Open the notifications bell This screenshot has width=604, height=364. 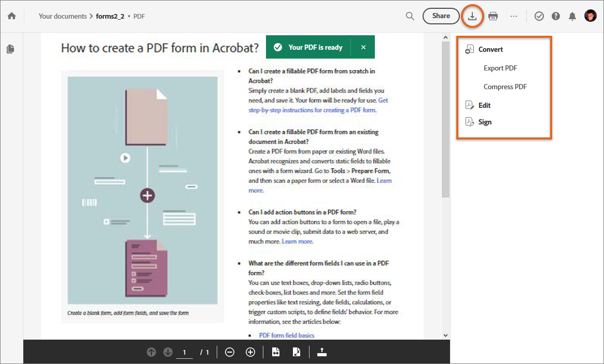572,16
